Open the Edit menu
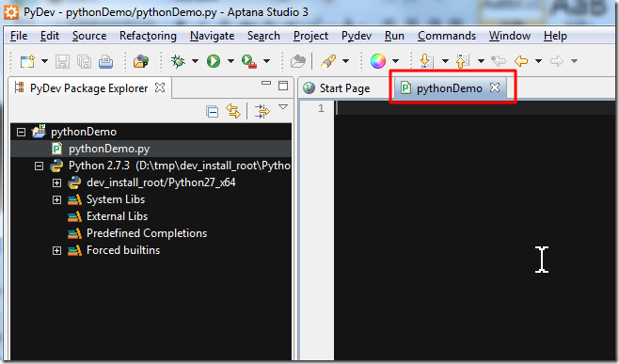Screen dimensions: 619x364 pos(49,36)
